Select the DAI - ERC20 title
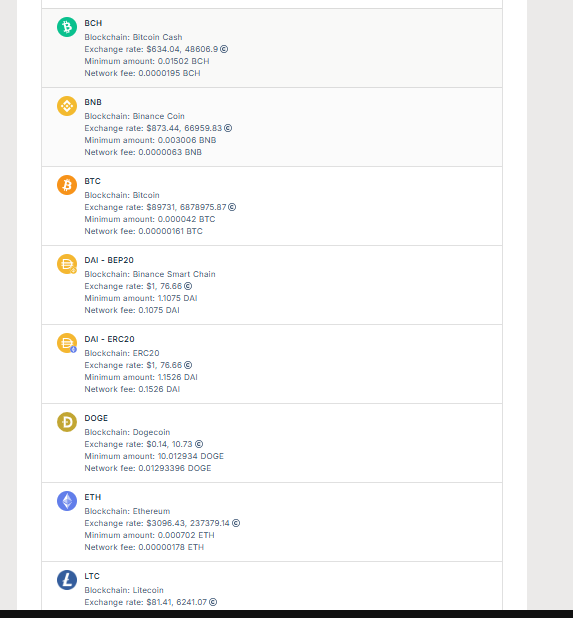 (110, 339)
